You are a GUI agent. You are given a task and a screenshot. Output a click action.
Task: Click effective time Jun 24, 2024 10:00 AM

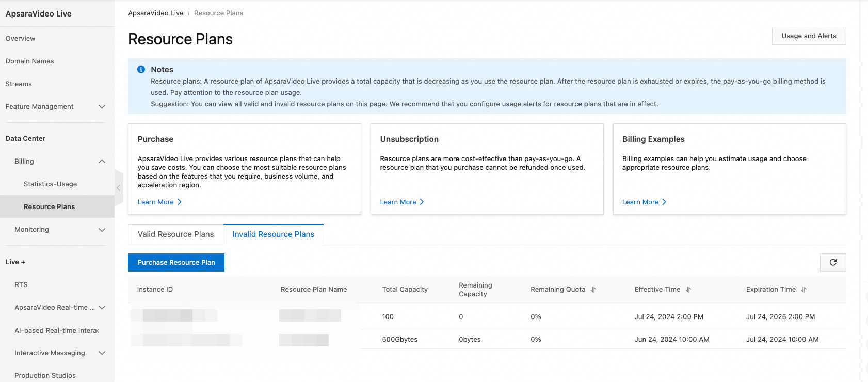coord(672,339)
